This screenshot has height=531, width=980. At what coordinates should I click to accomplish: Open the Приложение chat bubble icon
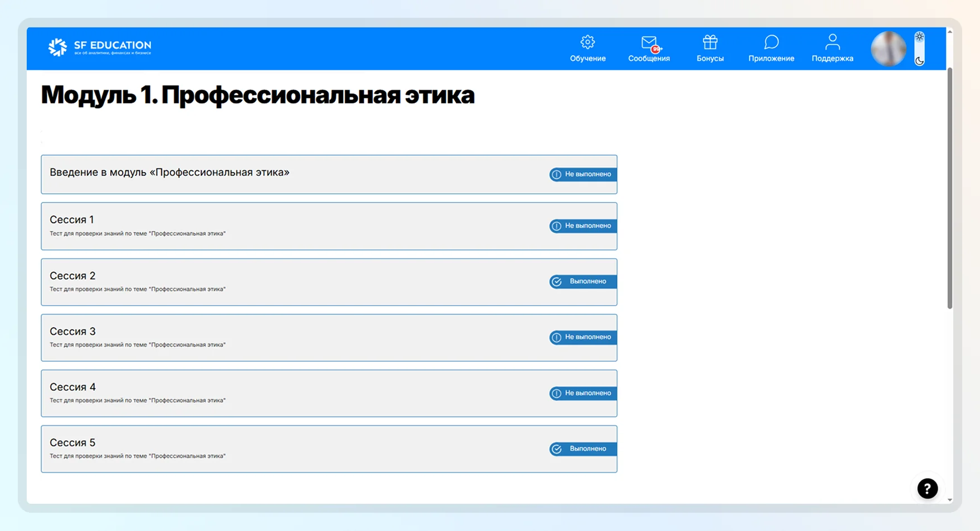(771, 42)
